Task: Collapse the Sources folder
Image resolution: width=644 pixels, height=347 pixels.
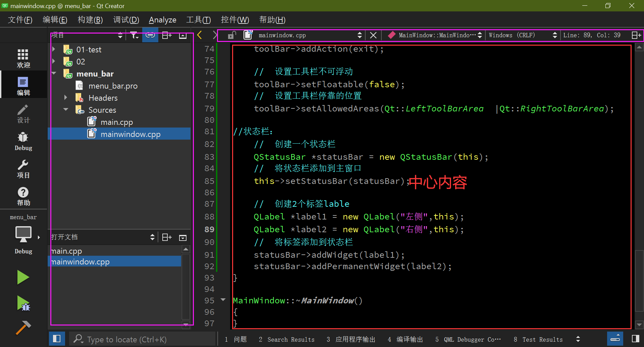Action: click(x=66, y=110)
